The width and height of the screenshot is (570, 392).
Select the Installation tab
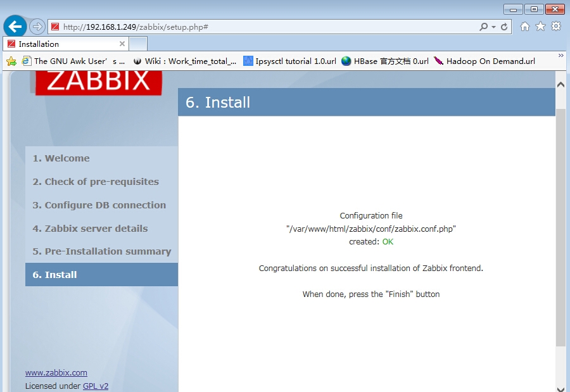coord(65,44)
